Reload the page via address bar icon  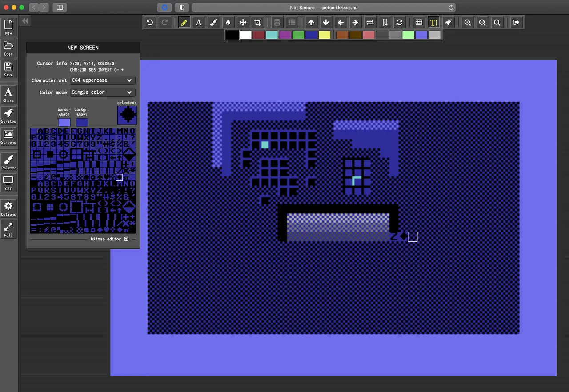pos(451,8)
